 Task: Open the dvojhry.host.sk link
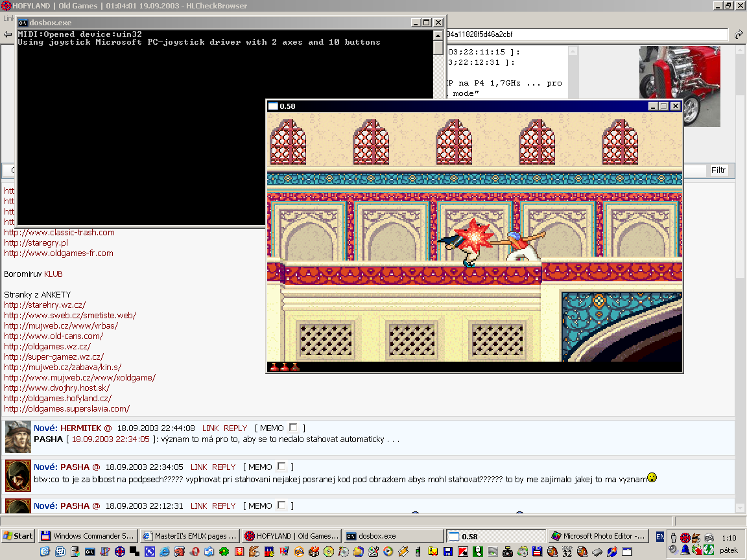click(x=56, y=389)
